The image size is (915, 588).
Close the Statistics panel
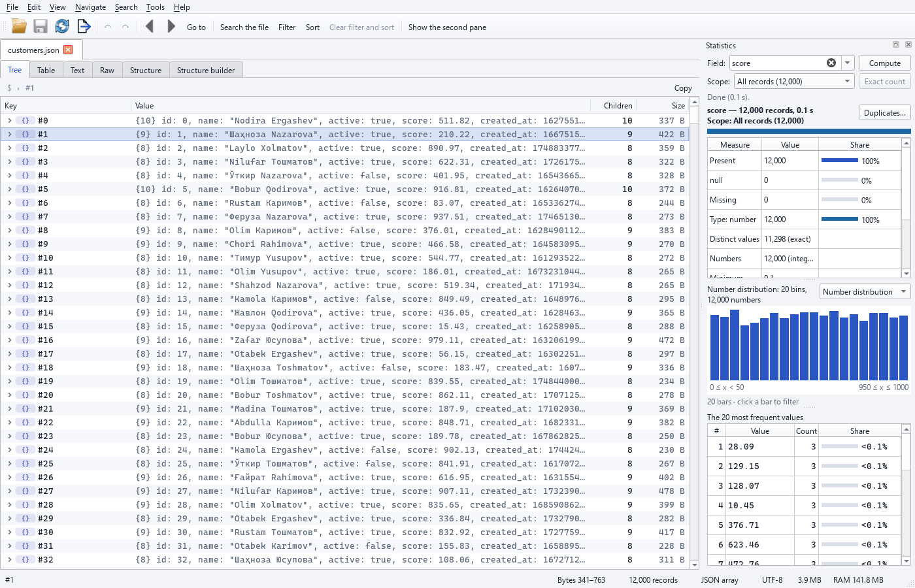point(908,44)
